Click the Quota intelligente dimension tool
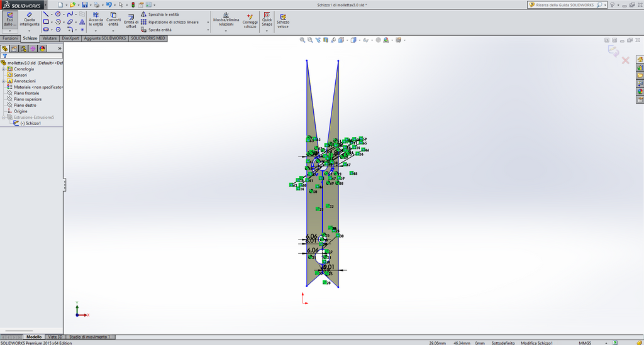 (x=30, y=19)
